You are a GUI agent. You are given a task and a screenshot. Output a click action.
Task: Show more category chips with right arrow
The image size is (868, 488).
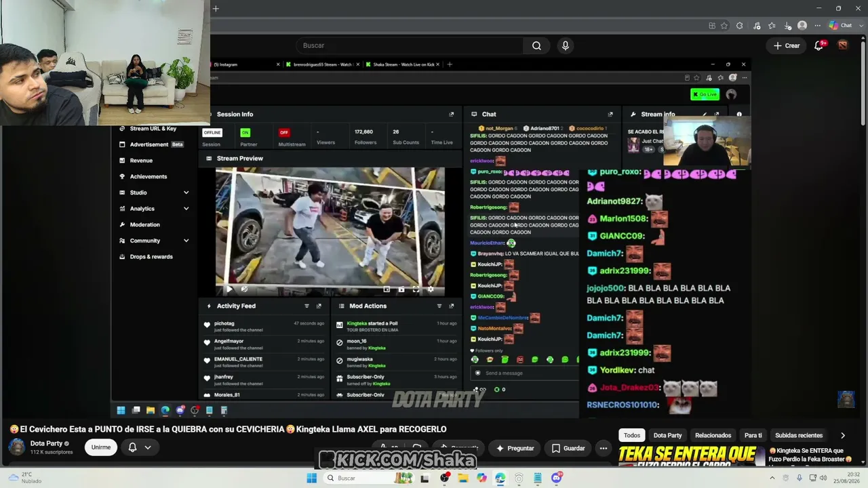pyautogui.click(x=843, y=436)
